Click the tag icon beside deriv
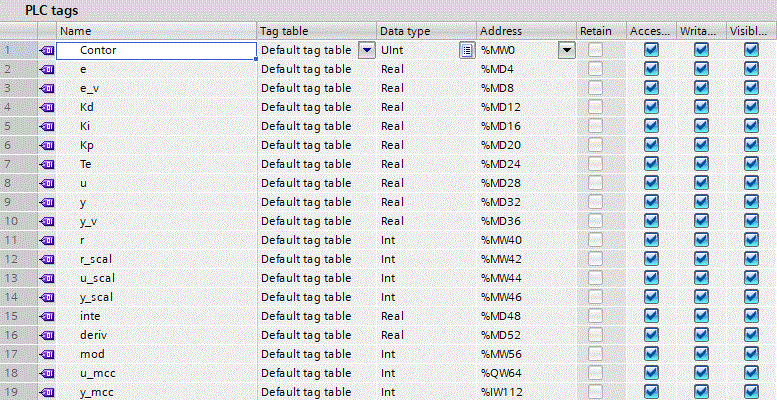The image size is (777, 400). (x=47, y=335)
